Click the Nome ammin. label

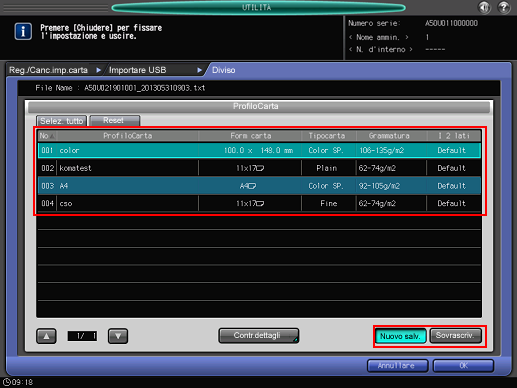click(378, 37)
